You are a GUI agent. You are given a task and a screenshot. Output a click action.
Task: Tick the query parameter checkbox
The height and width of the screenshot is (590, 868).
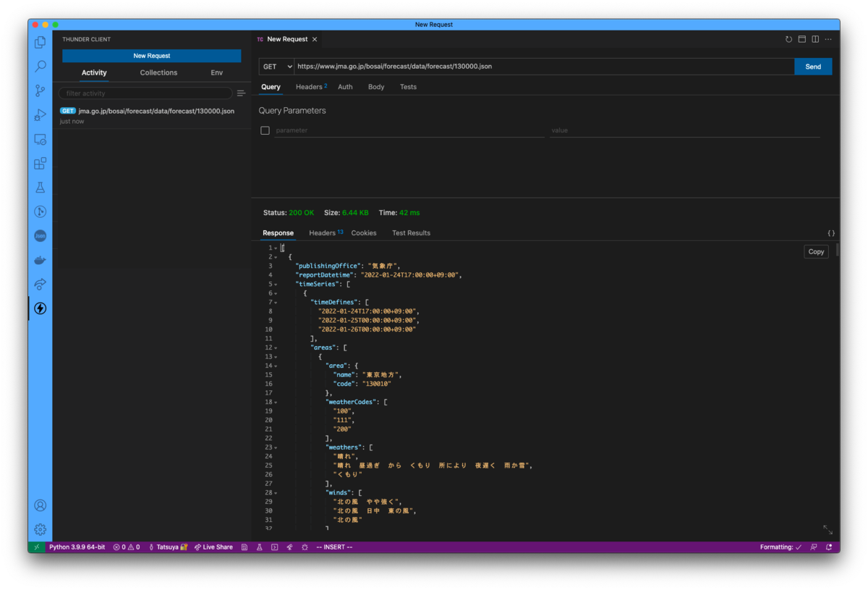(265, 130)
